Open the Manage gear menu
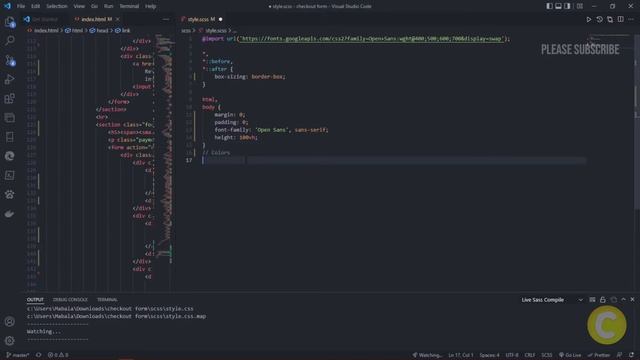640x360 pixels. click(9, 340)
